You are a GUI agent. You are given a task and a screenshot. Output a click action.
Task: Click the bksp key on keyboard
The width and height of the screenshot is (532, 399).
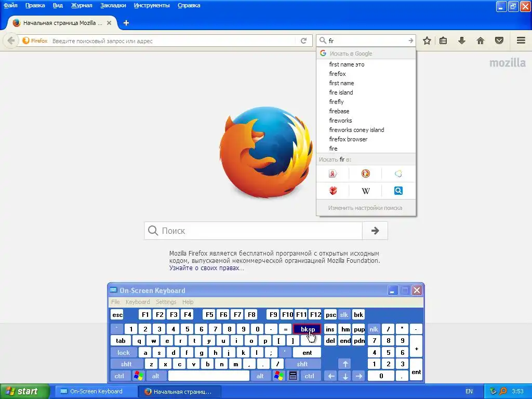307,329
